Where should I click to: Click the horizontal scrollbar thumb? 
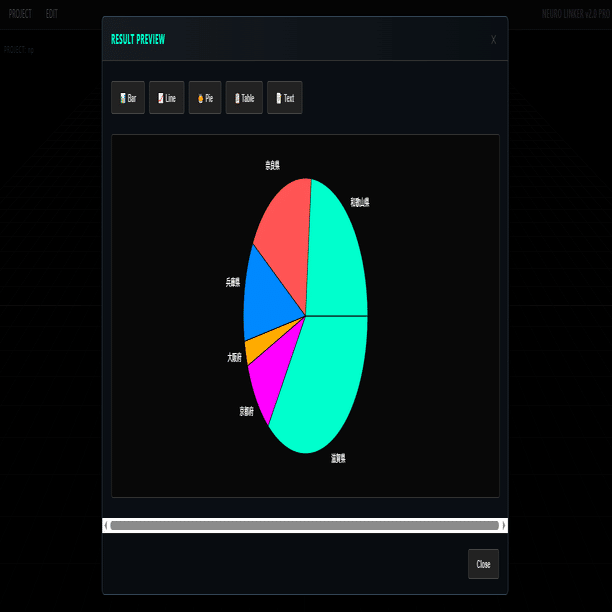pyautogui.click(x=304, y=525)
